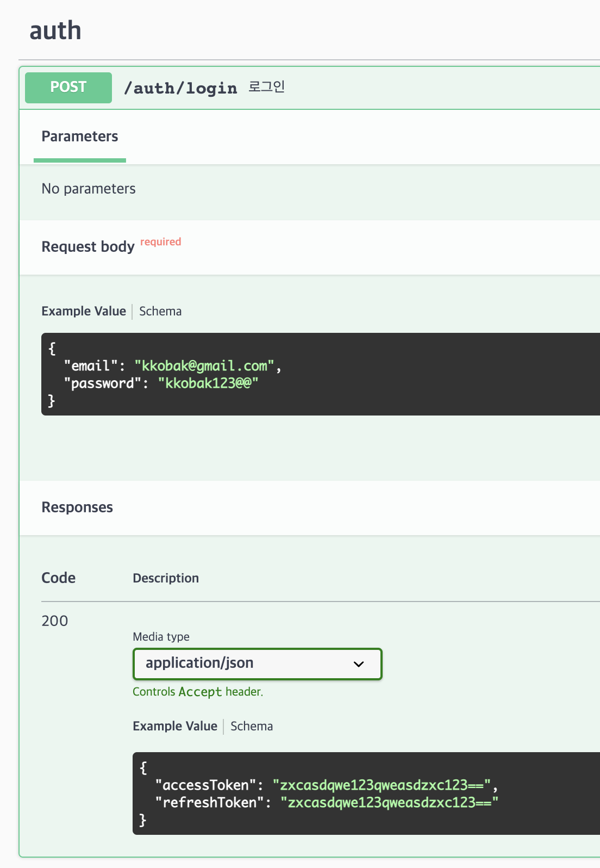The image size is (600, 868).
Task: Click the red required label
Action: click(161, 242)
